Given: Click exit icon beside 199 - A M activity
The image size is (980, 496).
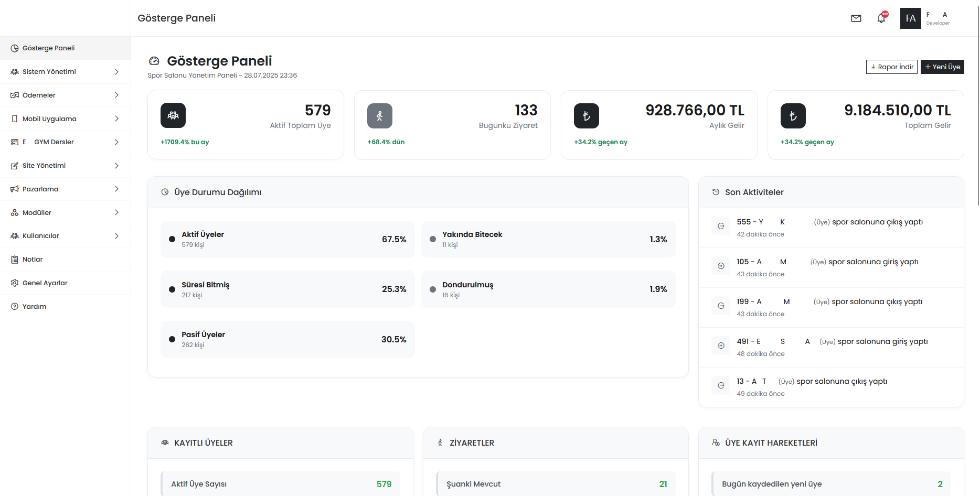Looking at the screenshot, I should pyautogui.click(x=721, y=306).
